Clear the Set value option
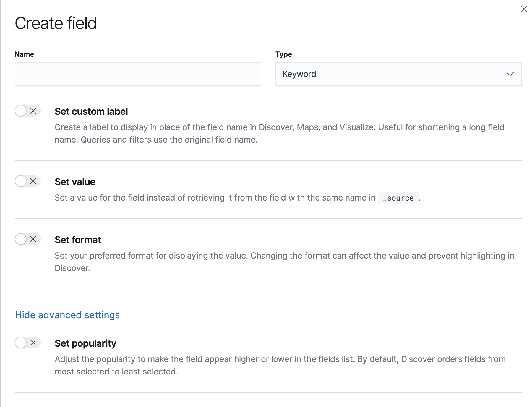This screenshot has width=532, height=407. click(x=33, y=182)
